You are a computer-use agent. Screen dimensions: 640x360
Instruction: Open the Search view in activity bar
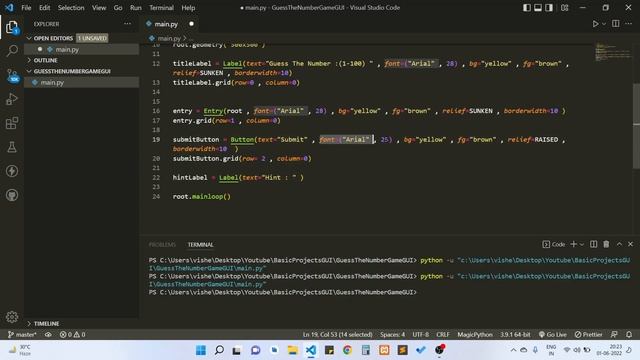(12, 51)
